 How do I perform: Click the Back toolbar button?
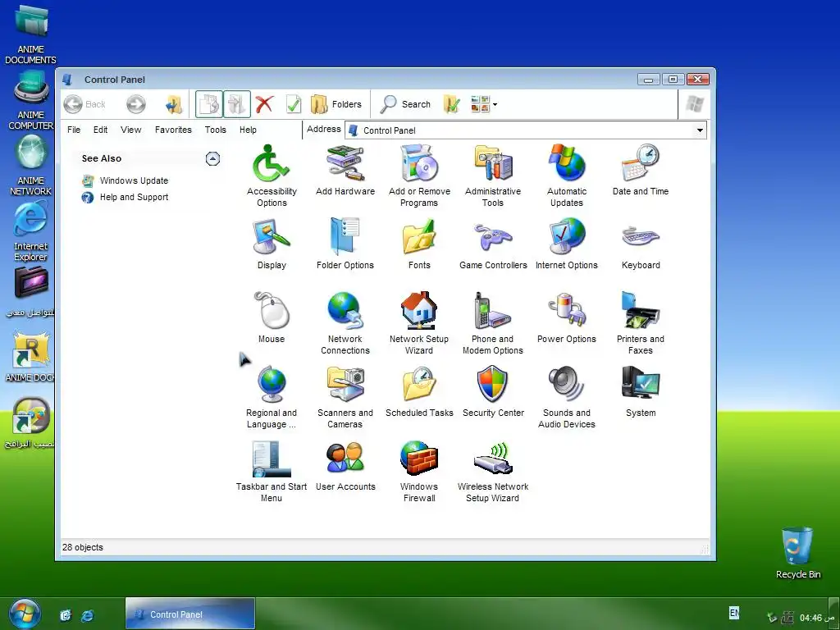(x=84, y=104)
